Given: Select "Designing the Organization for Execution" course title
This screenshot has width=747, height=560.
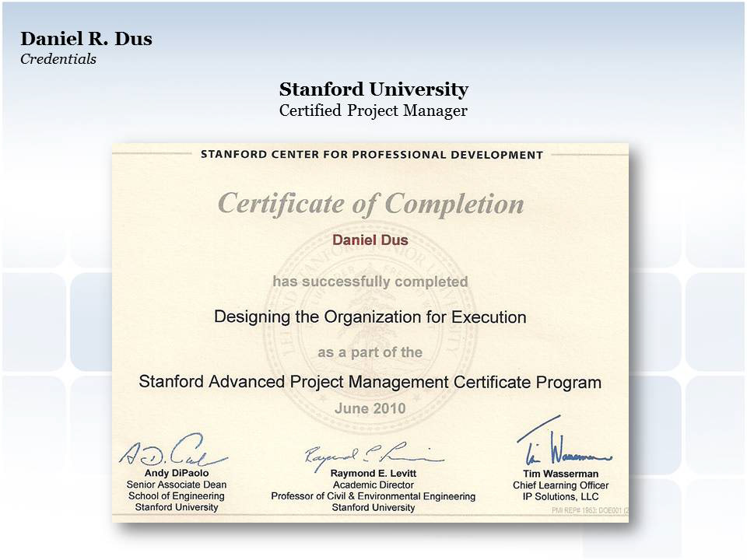Looking at the screenshot, I should tap(370, 317).
